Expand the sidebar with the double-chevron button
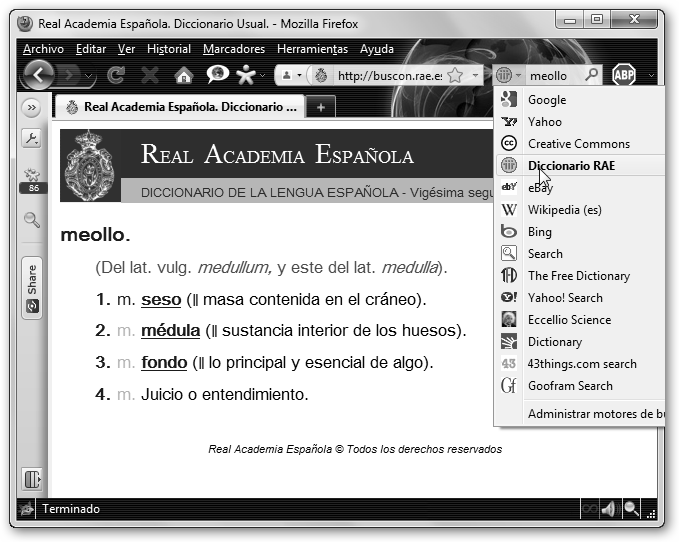This screenshot has width=679, height=542. tap(31, 107)
